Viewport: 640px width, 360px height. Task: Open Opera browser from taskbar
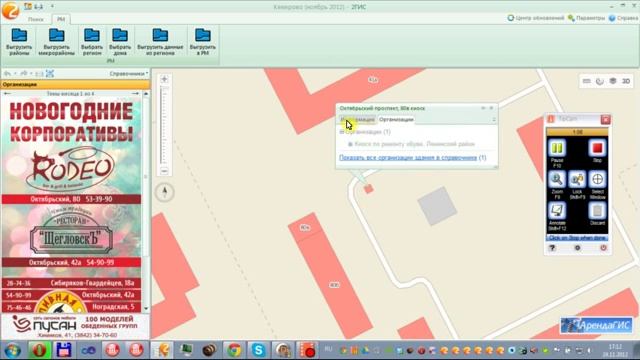point(39,350)
